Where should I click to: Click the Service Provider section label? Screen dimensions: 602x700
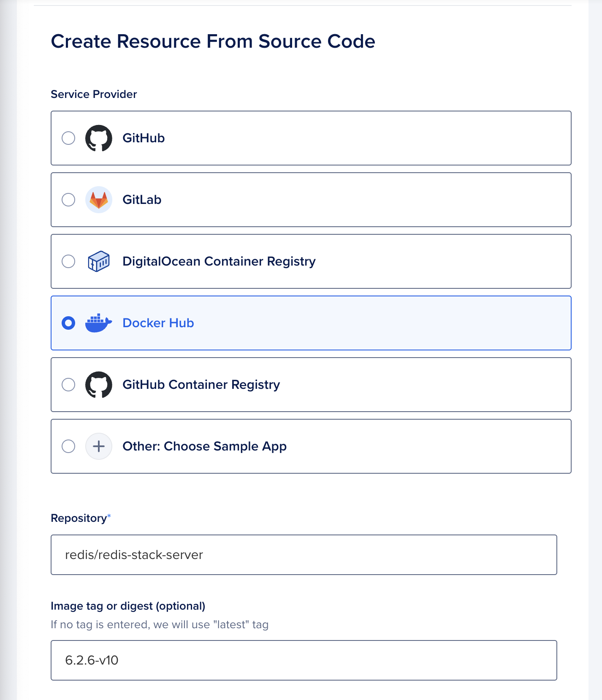[93, 94]
